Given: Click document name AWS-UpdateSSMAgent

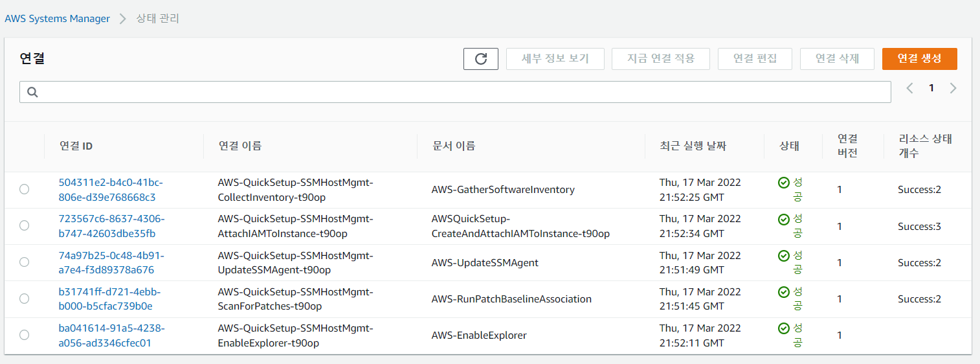Looking at the screenshot, I should (485, 262).
